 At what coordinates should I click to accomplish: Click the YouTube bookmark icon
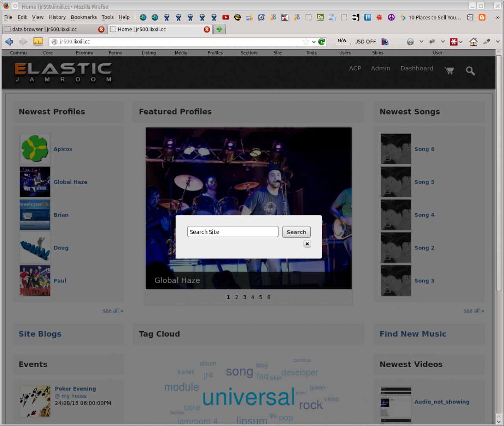coord(226,17)
